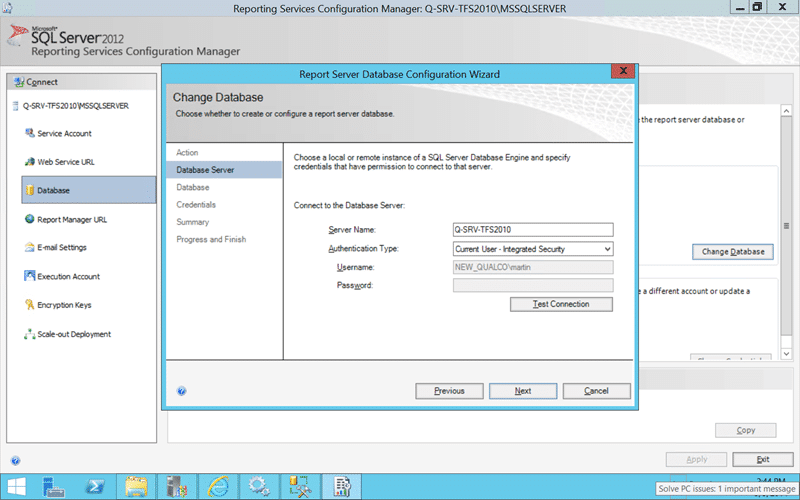Select the Summary wizard step

pos(192,222)
